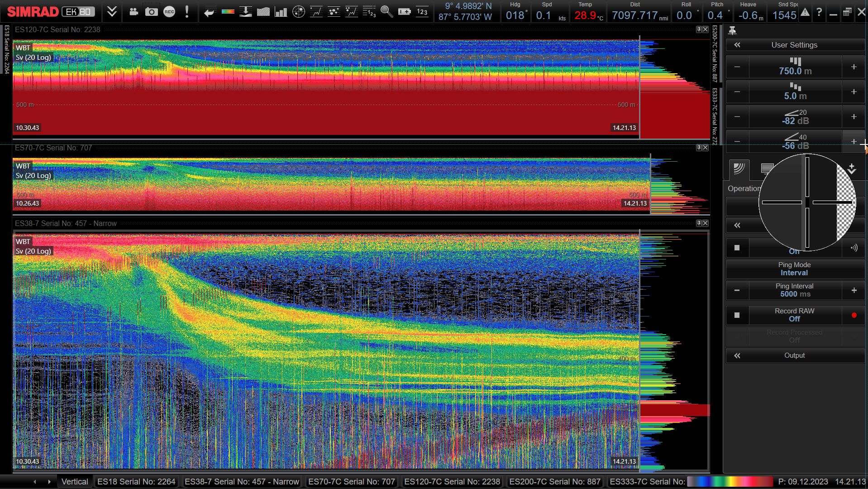Open bottom detection toolbar icon
The image size is (868, 489).
[245, 12]
